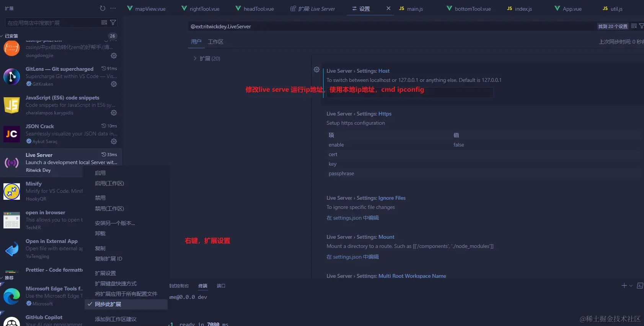Switch to the bottomTool.vue tab

point(469,8)
